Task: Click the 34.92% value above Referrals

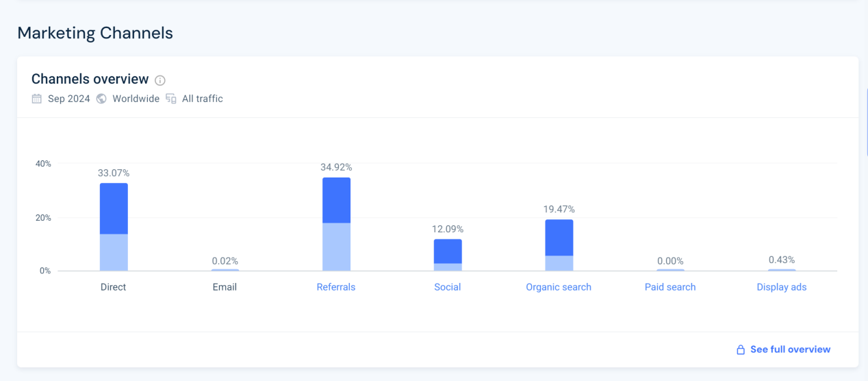Action: 336,167
